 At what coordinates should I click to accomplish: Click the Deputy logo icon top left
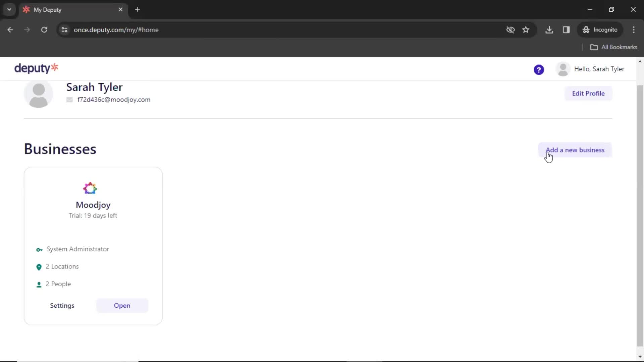pos(36,68)
